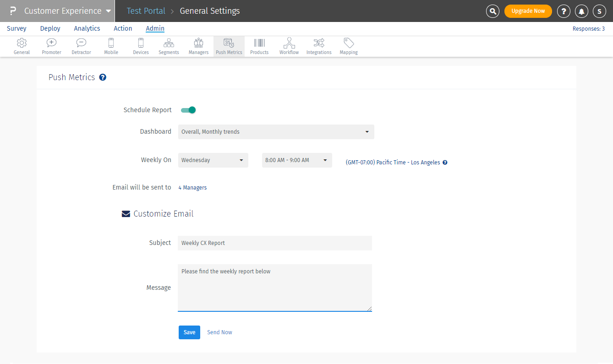This screenshot has height=364, width=613.
Task: Click the Subject input field
Action: coord(275,243)
